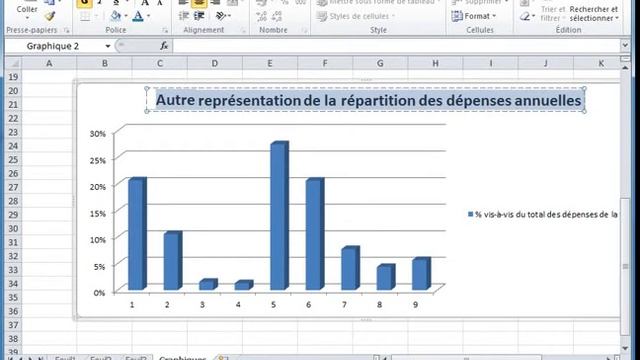
Task: Select row 37 header
Action: click(x=13, y=325)
